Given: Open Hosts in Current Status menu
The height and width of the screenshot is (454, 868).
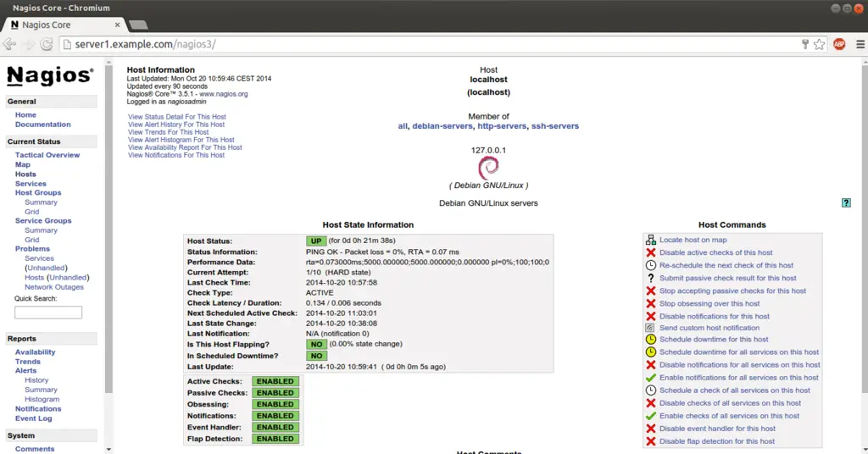Looking at the screenshot, I should click(x=25, y=174).
